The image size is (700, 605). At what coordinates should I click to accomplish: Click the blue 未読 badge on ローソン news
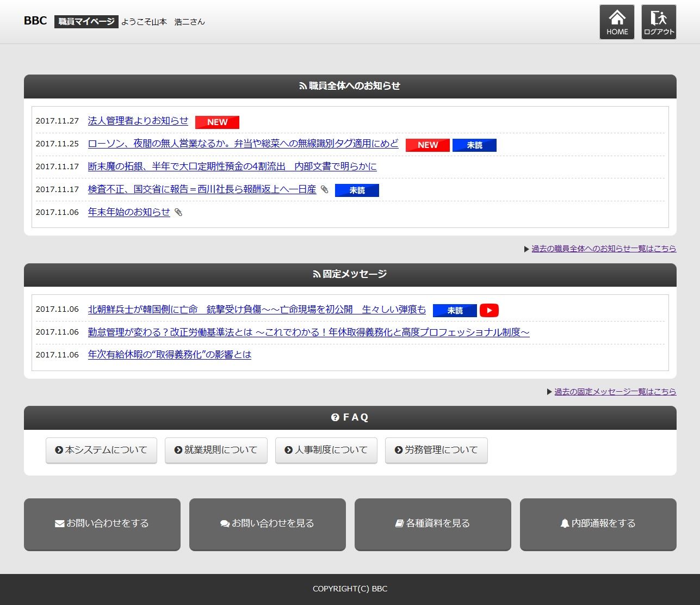pos(474,145)
